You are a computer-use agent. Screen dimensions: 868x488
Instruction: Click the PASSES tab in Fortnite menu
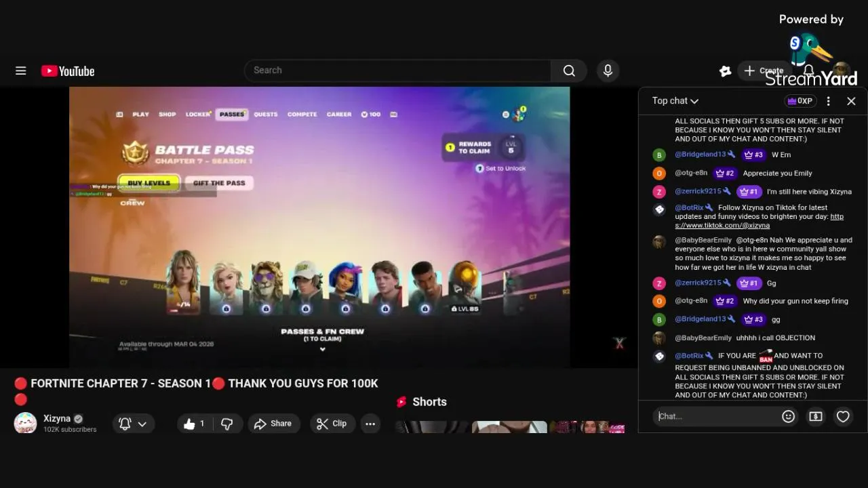(x=232, y=115)
